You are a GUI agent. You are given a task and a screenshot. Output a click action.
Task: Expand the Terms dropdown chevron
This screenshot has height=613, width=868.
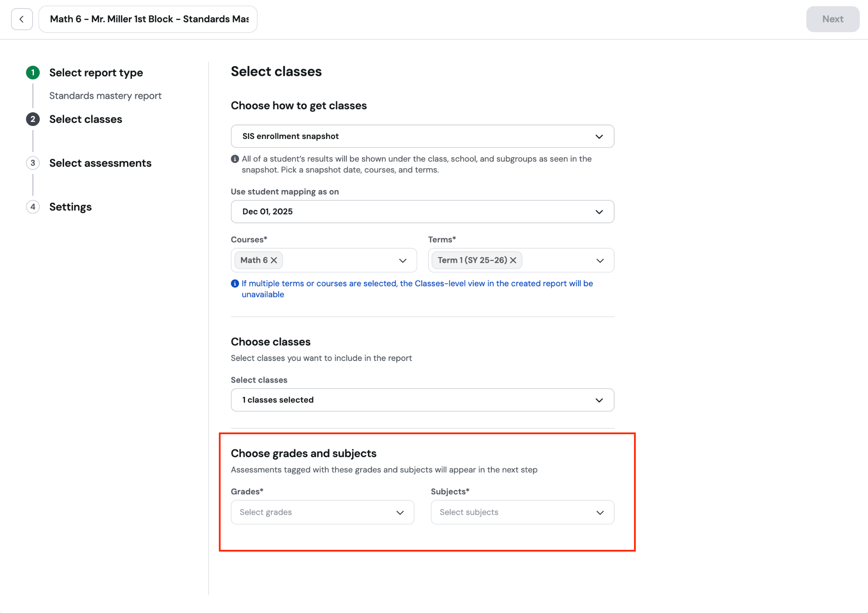600,261
